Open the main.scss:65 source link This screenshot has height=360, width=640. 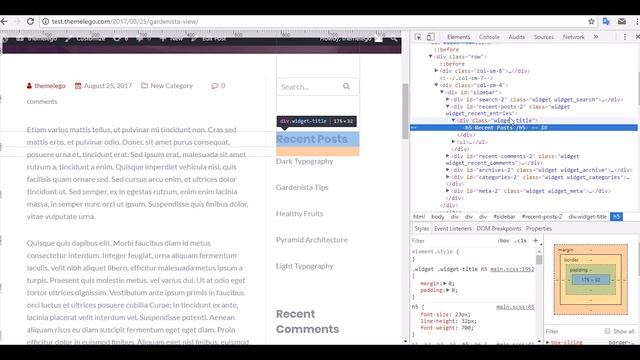[x=515, y=307]
